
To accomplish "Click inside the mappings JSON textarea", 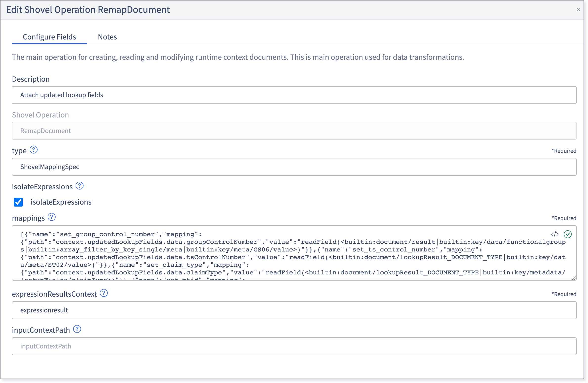I will pos(294,253).
